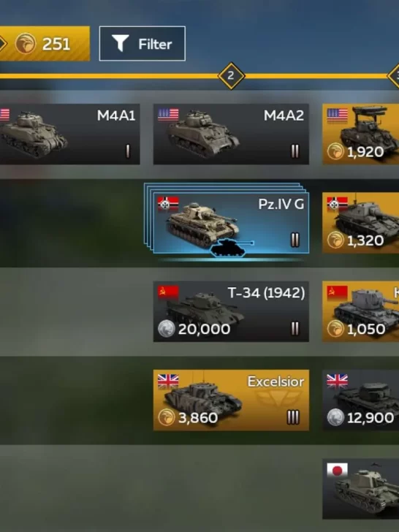This screenshot has width=399, height=532.
Task: Click the German flag on Pz.IV G
Action: coord(168,204)
